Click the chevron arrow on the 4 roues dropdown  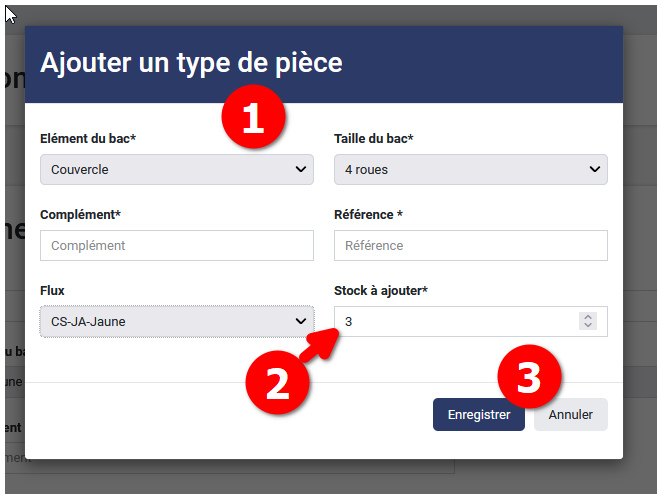(595, 170)
